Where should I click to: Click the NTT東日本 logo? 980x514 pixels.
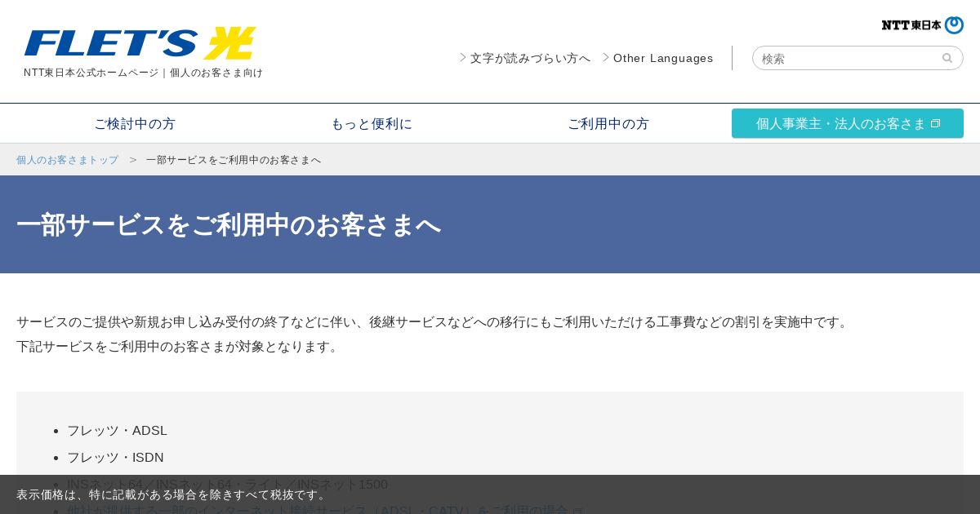(922, 25)
